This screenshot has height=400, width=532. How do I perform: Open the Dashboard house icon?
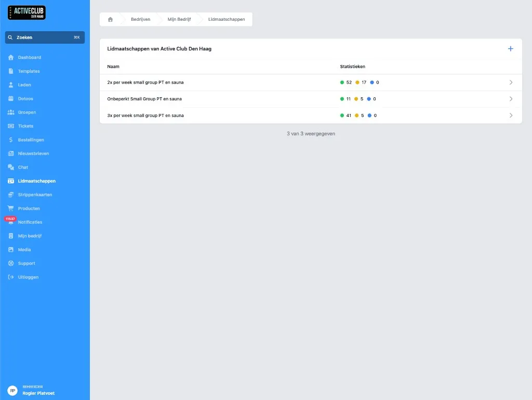click(11, 57)
